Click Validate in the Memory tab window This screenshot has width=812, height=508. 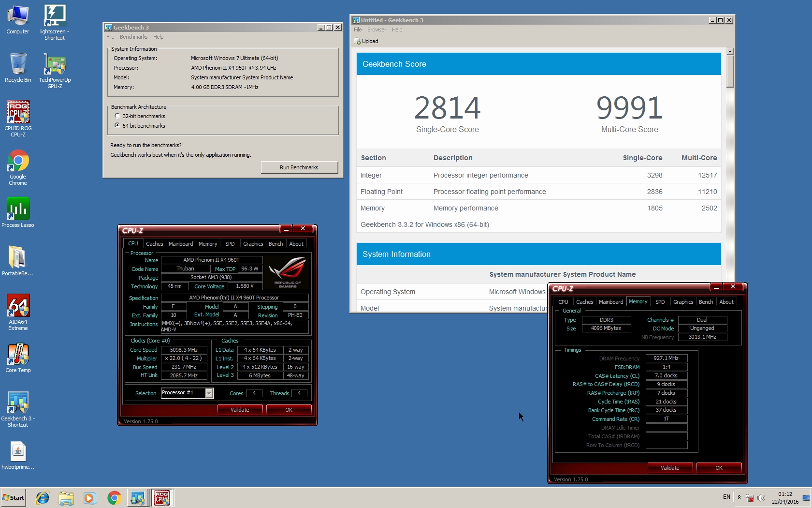click(x=670, y=468)
